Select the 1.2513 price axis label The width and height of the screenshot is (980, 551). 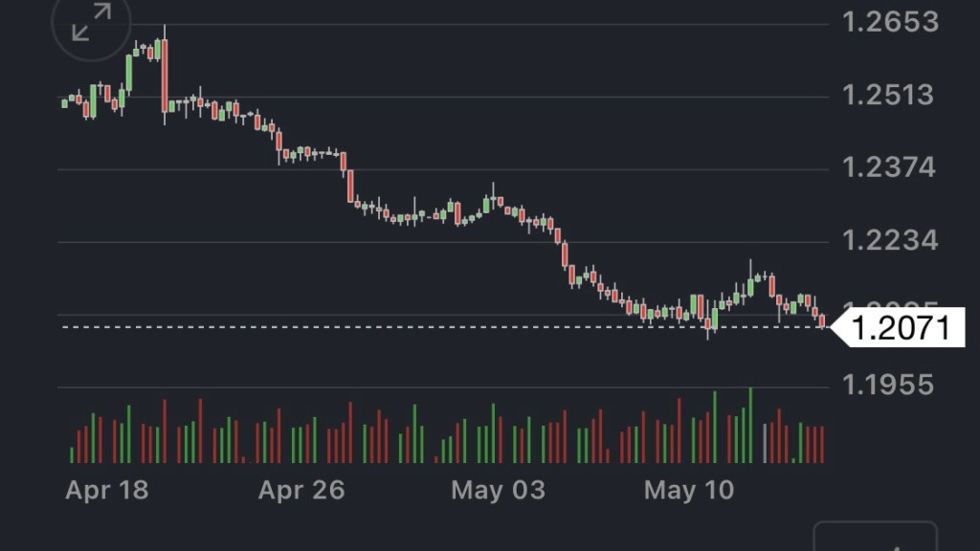coord(890,95)
